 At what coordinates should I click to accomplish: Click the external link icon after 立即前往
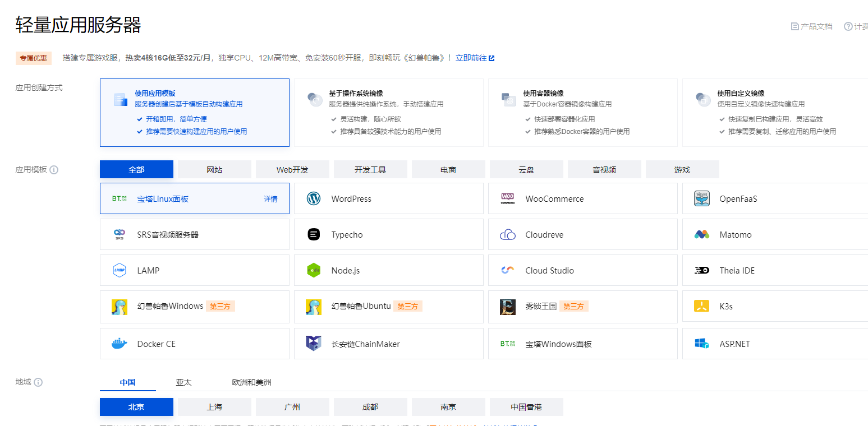click(x=492, y=58)
